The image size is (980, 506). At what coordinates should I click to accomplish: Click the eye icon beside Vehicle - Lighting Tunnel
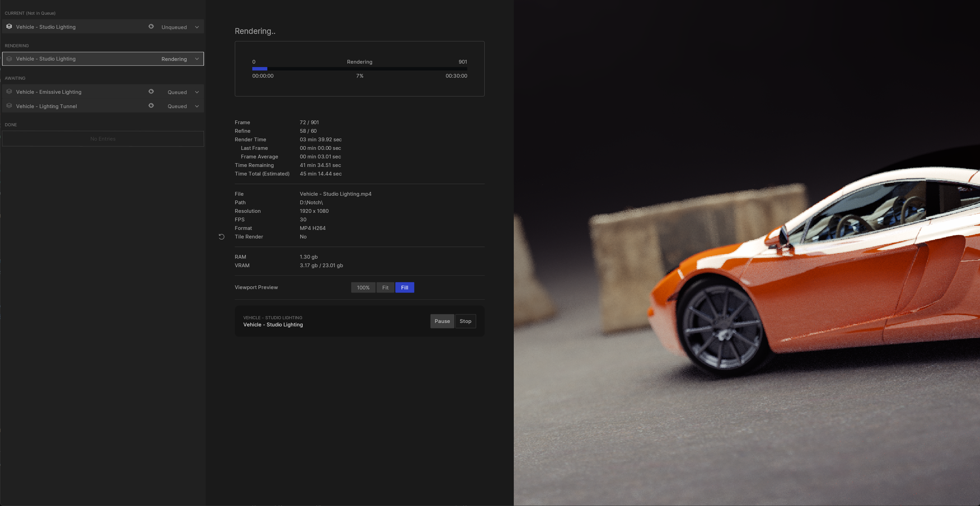click(x=151, y=106)
